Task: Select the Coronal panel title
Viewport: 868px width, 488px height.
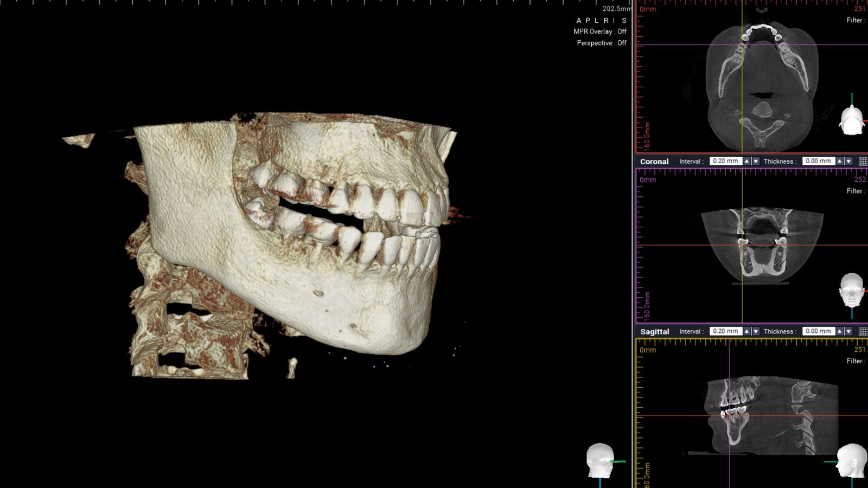Action: coord(654,162)
